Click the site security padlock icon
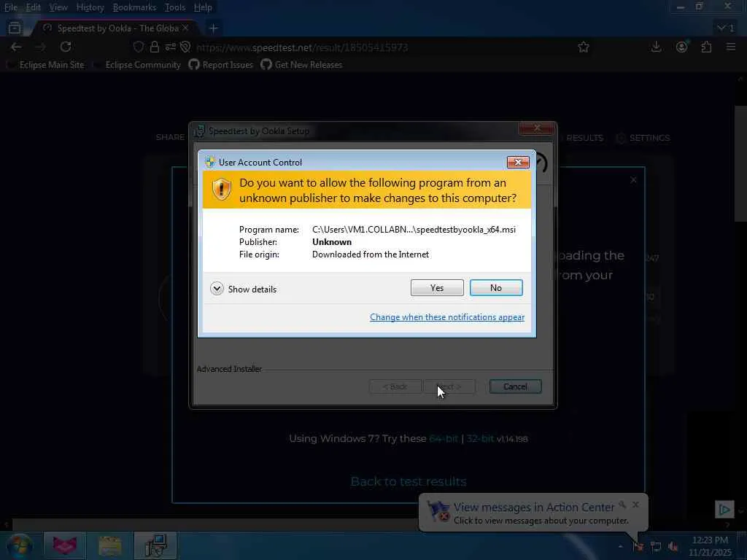 point(155,47)
